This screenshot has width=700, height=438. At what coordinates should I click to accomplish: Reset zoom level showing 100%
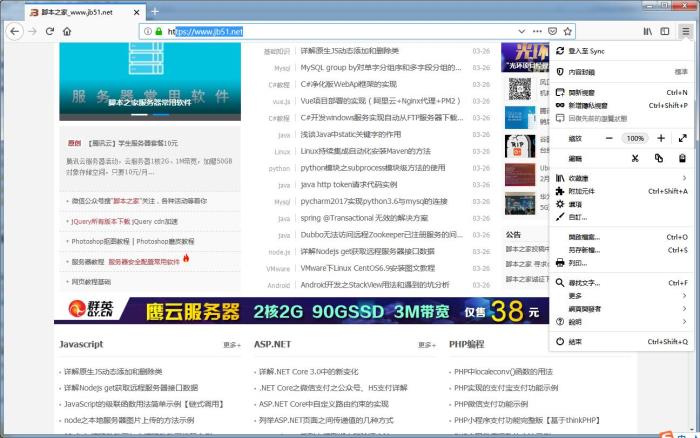coord(634,138)
